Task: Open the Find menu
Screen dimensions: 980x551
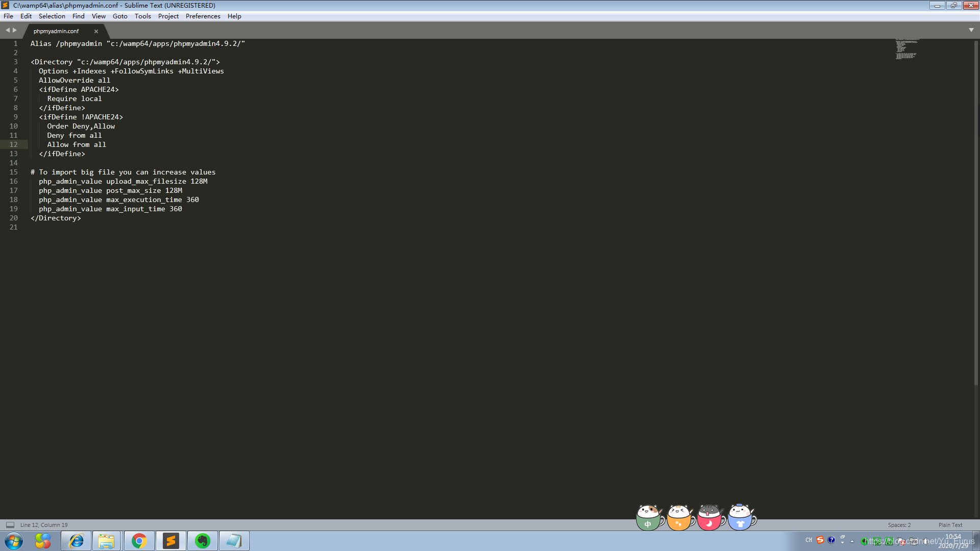Action: click(78, 16)
